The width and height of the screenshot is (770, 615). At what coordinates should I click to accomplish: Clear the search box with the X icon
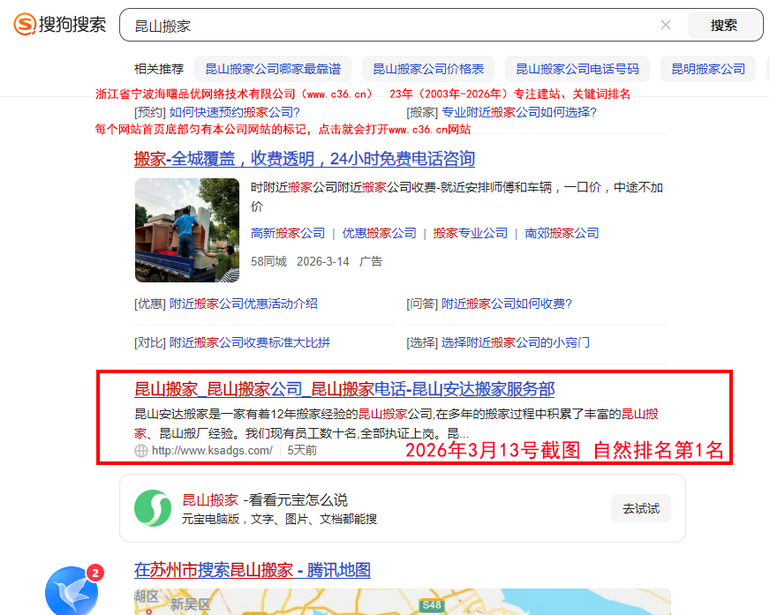click(666, 25)
